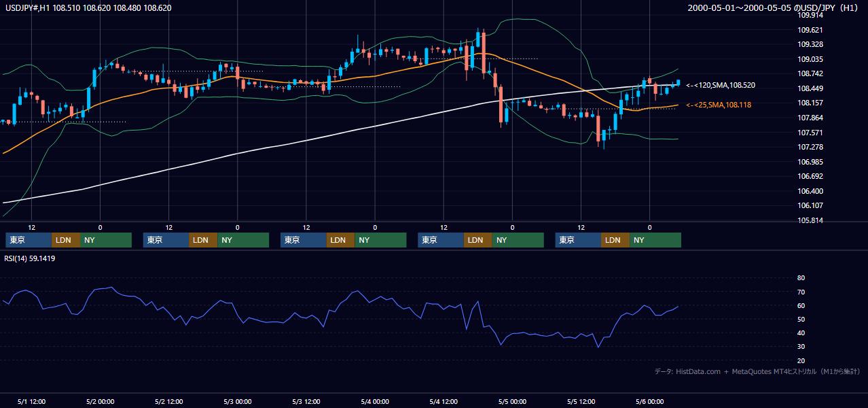
Task: Select the 120 SMA 108.520 label
Action: (x=721, y=86)
